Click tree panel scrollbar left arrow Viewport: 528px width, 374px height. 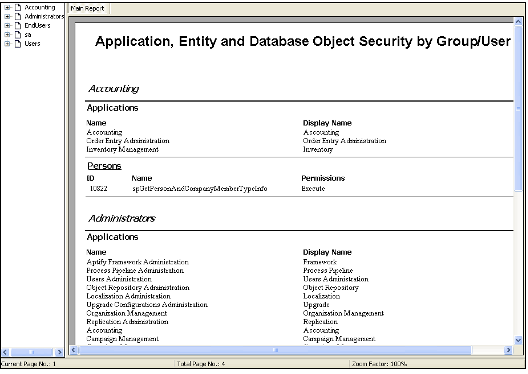[5, 352]
